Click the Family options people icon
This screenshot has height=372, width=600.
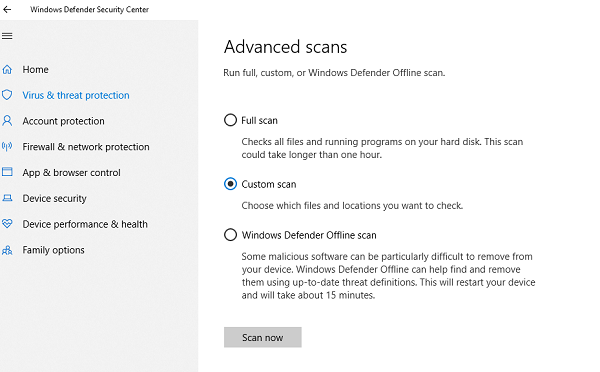[7, 250]
